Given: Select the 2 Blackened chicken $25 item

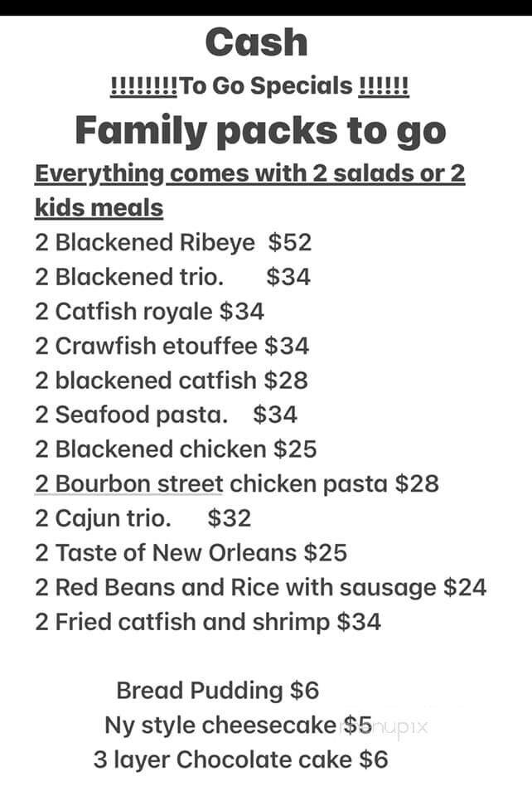Looking at the screenshot, I should 176,449.
